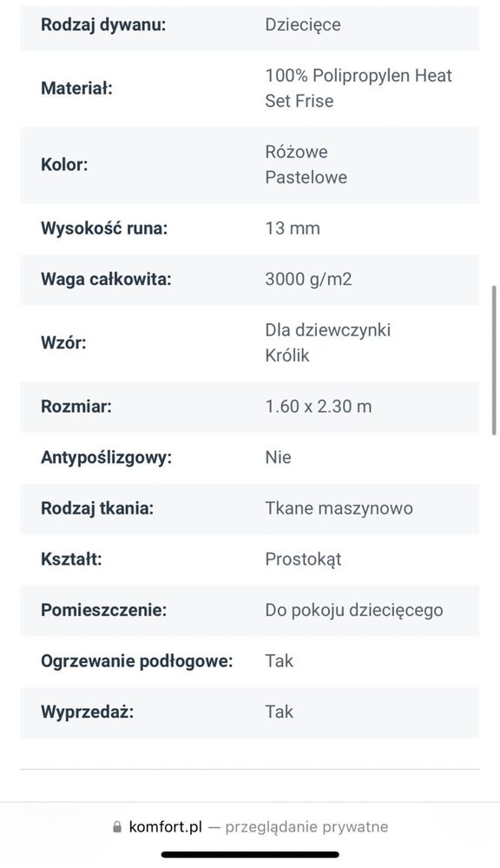Tap the home indicator bar
The image size is (500, 868).
pos(250,855)
